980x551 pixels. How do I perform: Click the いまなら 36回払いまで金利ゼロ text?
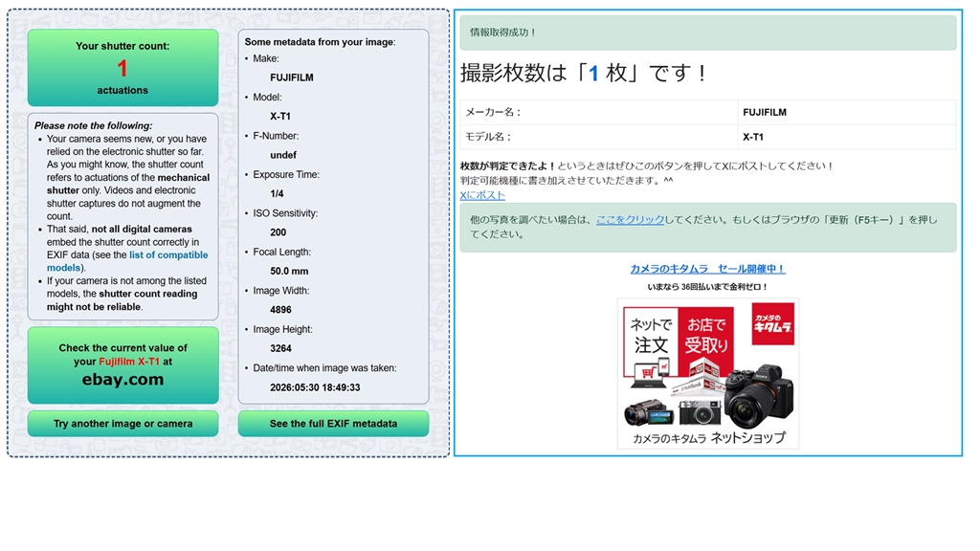(707, 287)
